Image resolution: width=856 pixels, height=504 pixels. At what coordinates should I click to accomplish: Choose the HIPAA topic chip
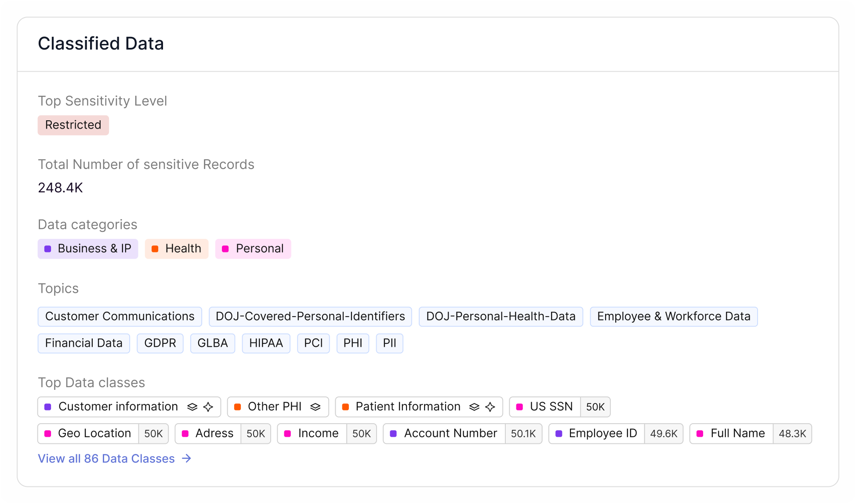pos(266,343)
